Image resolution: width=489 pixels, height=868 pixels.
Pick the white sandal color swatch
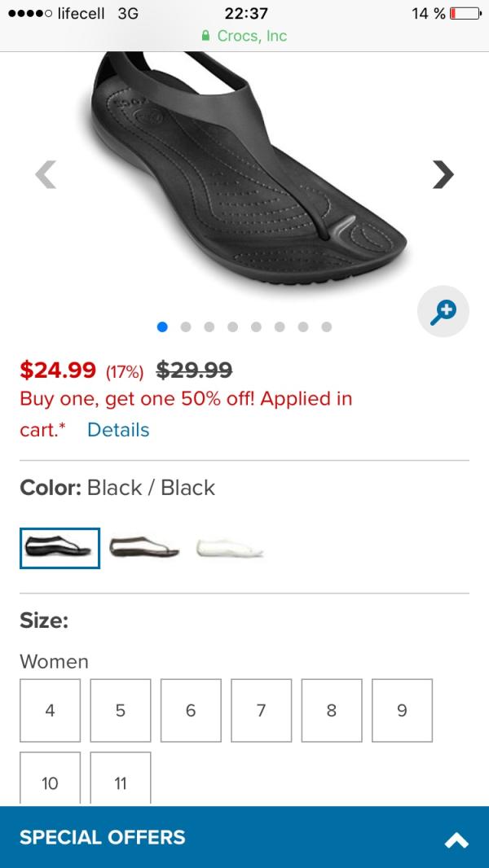pos(229,548)
